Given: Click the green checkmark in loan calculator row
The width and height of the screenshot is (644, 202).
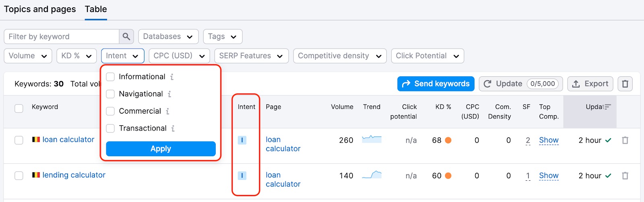Looking at the screenshot, I should (x=608, y=140).
